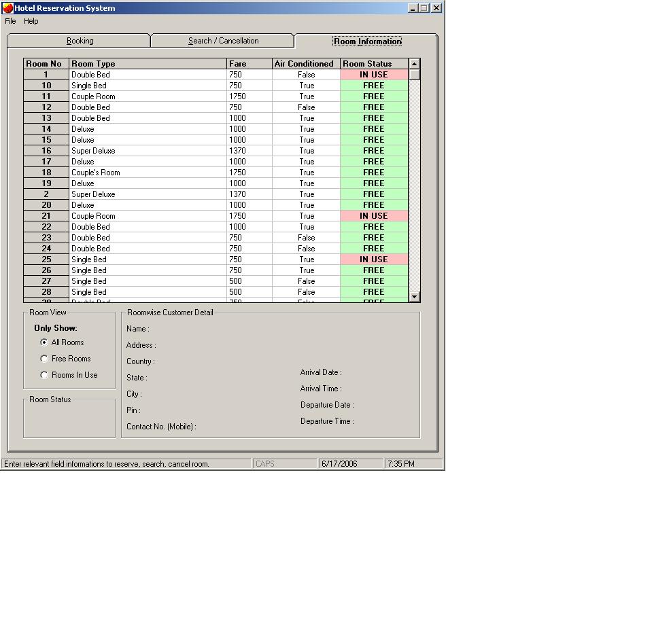This screenshot has width=654, height=644.
Task: Click the Air Conditioned column header
Action: click(306, 64)
